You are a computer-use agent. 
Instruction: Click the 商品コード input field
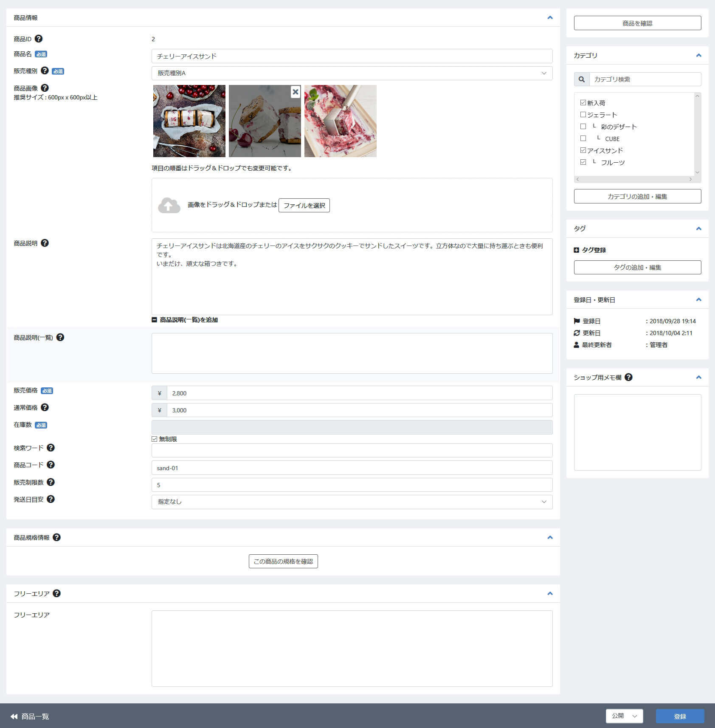(352, 468)
